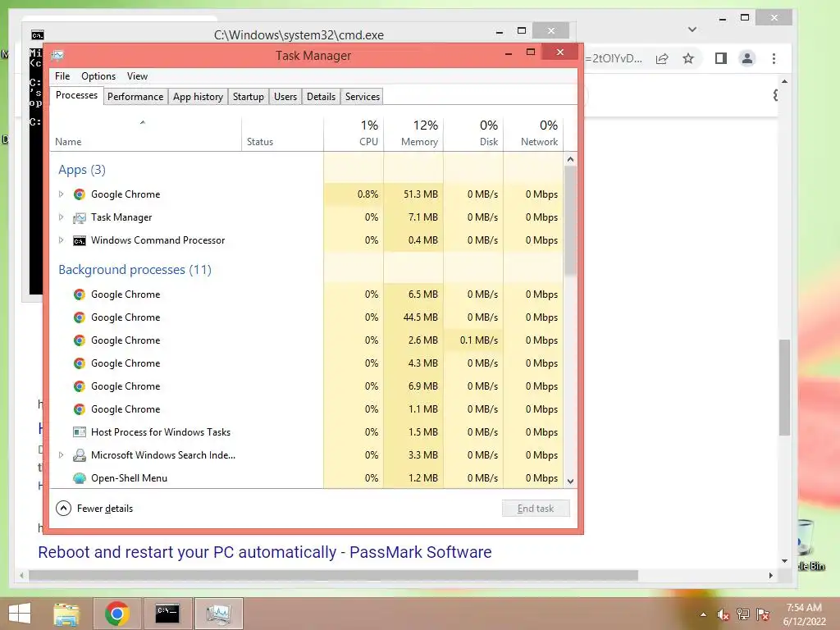The image size is (840, 630).
Task: Click Chrome icon of the 1.1 MB background process
Action: pyautogui.click(x=80, y=409)
